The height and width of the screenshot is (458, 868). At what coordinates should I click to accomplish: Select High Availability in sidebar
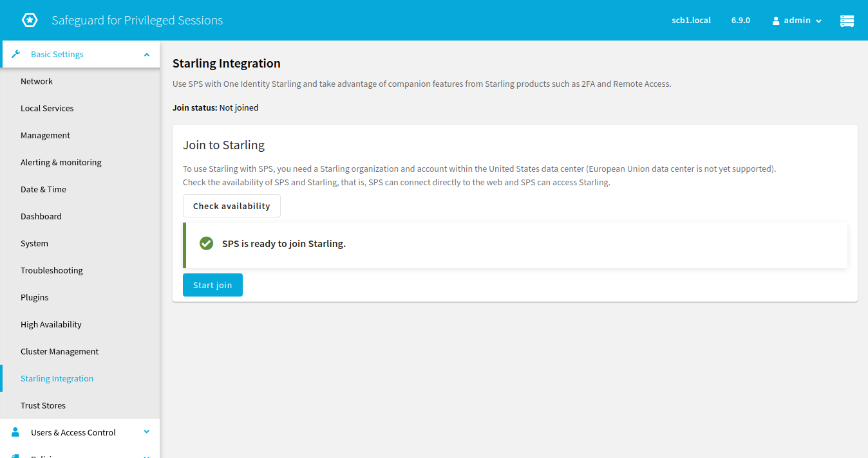[80, 324]
